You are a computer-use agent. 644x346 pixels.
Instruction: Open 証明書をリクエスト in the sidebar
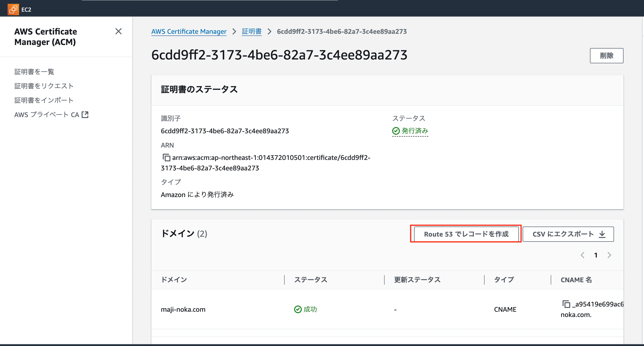click(44, 86)
